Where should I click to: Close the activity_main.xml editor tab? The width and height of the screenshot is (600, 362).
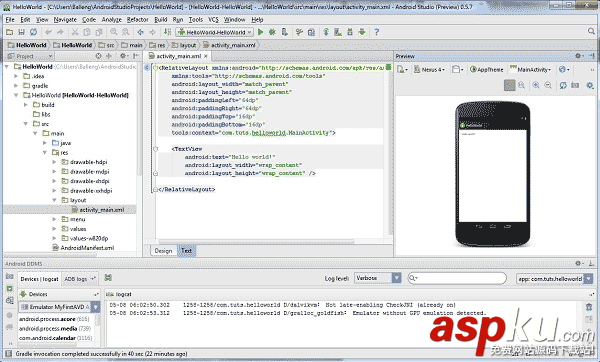click(x=206, y=56)
